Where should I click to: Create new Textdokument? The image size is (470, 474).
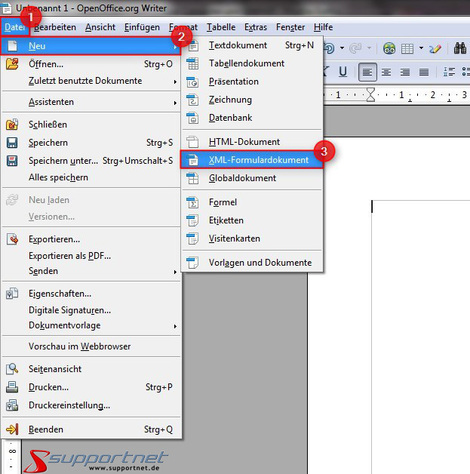tap(252, 45)
